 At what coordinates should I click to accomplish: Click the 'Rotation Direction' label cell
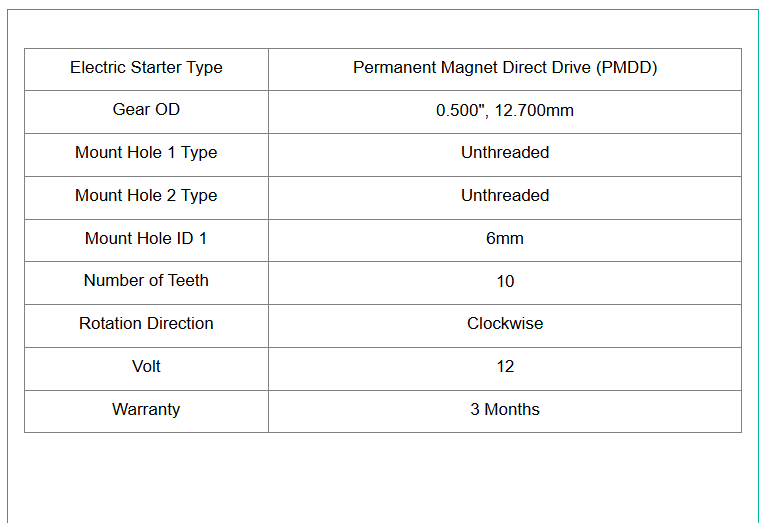(x=146, y=324)
